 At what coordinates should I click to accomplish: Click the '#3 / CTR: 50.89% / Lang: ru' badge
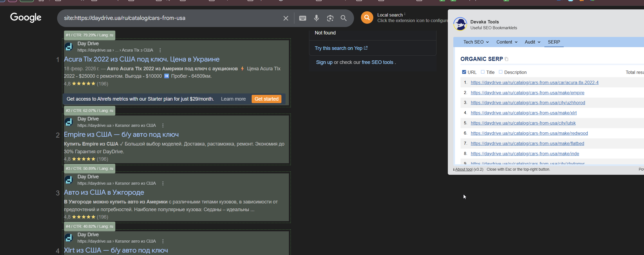point(90,169)
